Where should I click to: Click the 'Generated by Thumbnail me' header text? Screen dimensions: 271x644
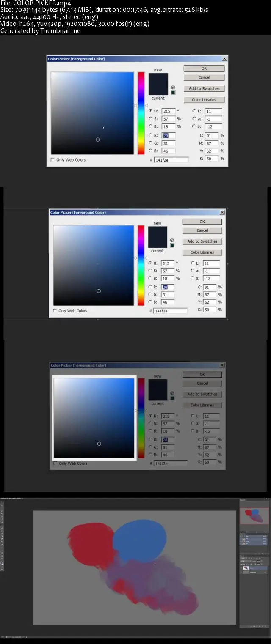click(40, 30)
